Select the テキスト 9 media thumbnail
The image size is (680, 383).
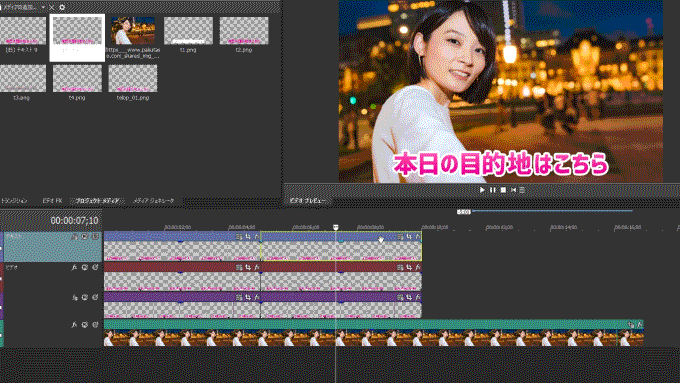22,31
